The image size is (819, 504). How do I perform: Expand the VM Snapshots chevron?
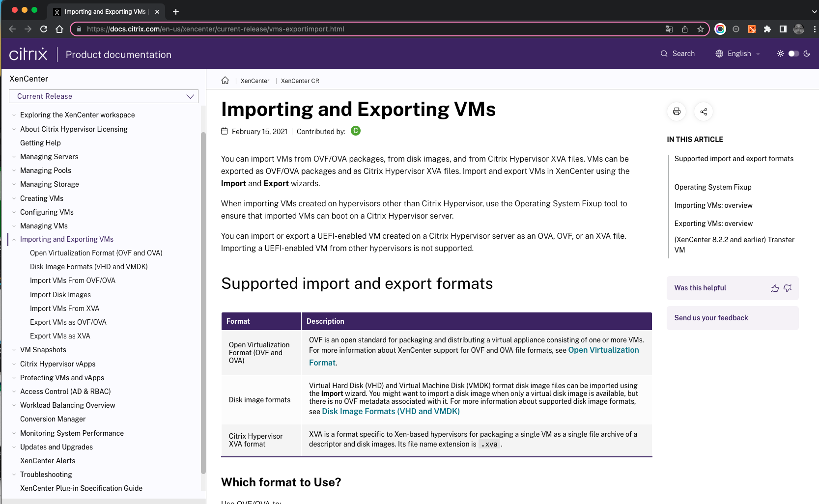14,350
